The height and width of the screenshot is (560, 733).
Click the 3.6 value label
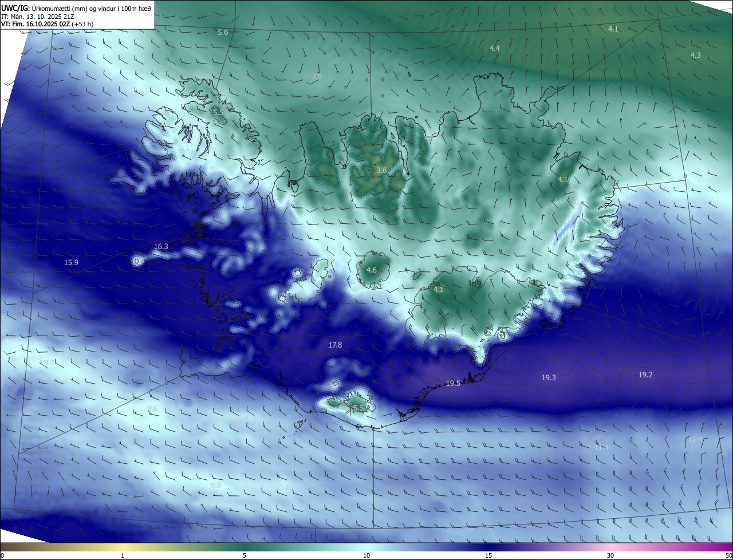[381, 171]
